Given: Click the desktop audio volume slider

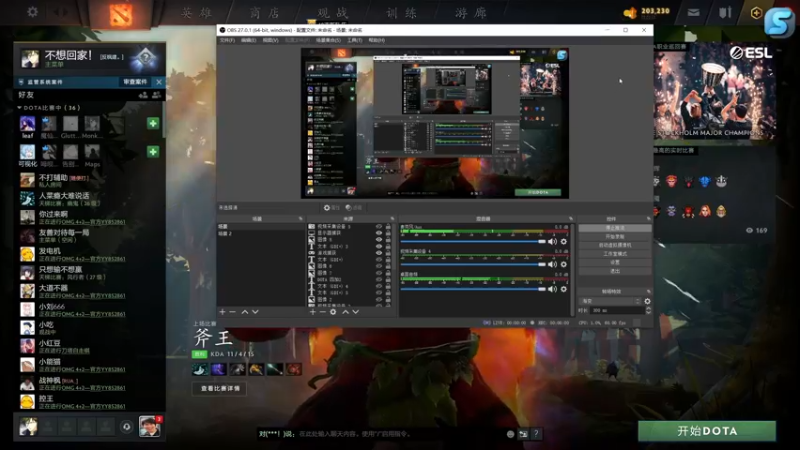Looking at the screenshot, I should click(473, 289).
